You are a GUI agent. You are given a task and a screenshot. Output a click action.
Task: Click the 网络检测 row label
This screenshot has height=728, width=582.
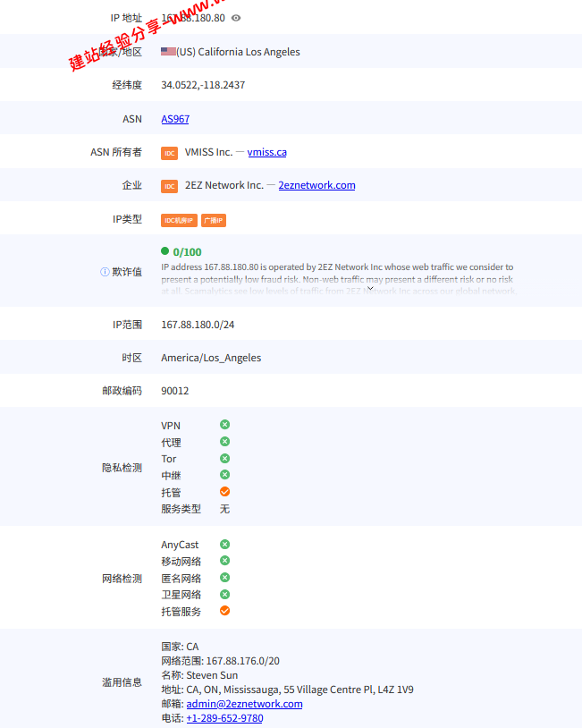(122, 579)
